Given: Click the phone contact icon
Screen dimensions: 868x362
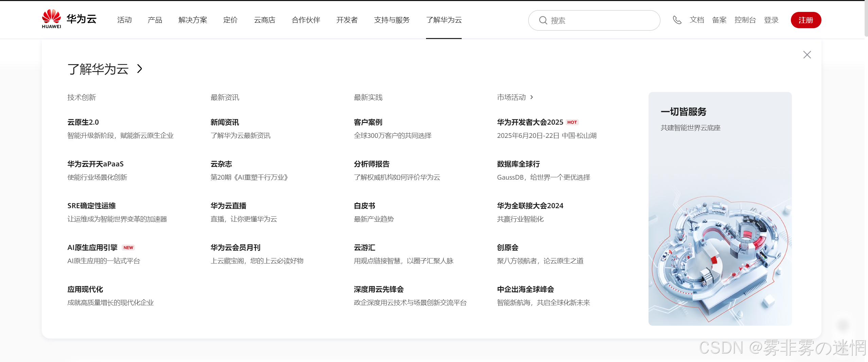Looking at the screenshot, I should 677,20.
